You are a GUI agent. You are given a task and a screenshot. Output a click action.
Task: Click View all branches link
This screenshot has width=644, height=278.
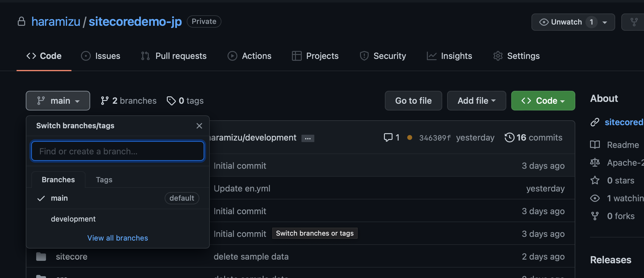118,238
